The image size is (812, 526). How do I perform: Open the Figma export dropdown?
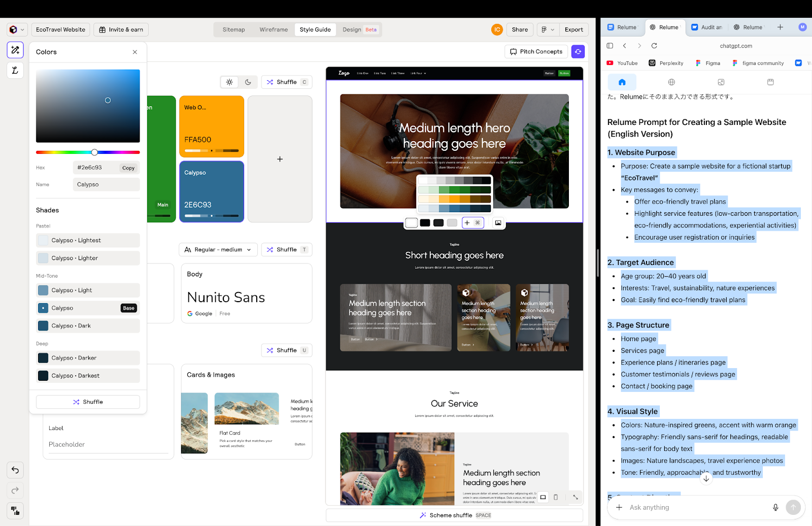(548, 29)
